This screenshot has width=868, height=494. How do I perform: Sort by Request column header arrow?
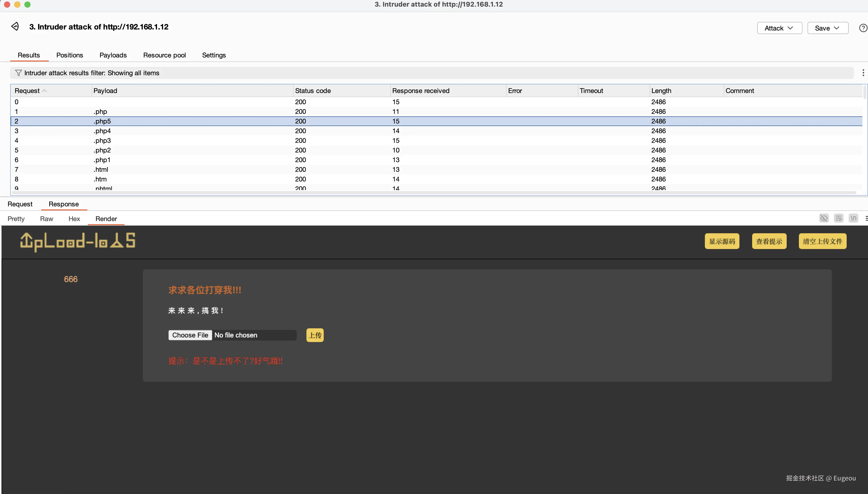[x=44, y=90]
